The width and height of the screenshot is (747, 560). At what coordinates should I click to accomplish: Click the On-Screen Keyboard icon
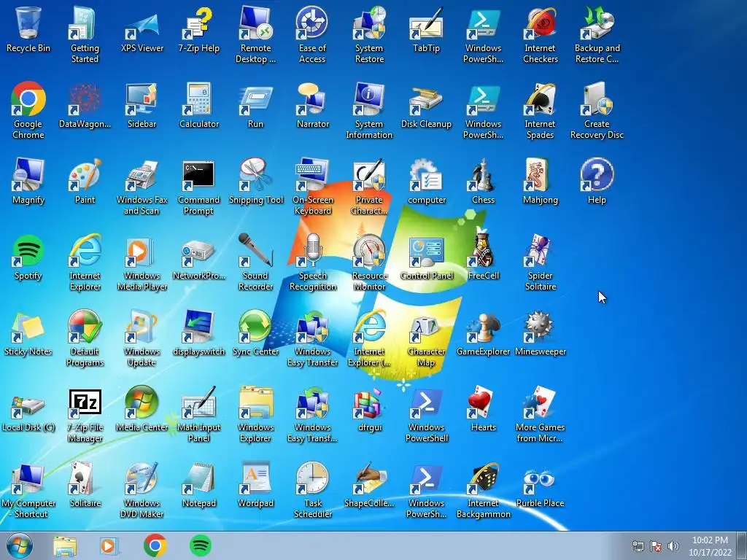pyautogui.click(x=312, y=186)
